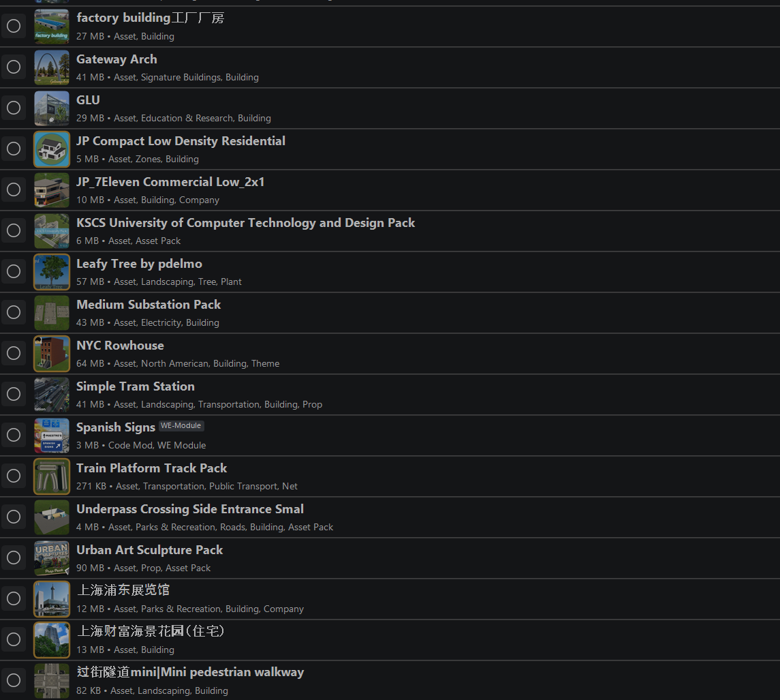Open JP Compact Low Density Residential thumbnail
780x700 pixels.
tap(52, 149)
